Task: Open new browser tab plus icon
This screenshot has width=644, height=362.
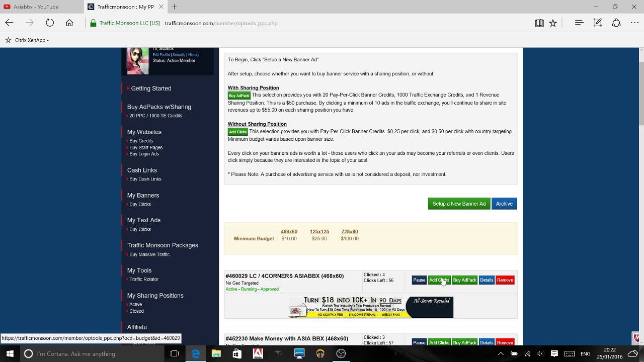Action: (174, 7)
